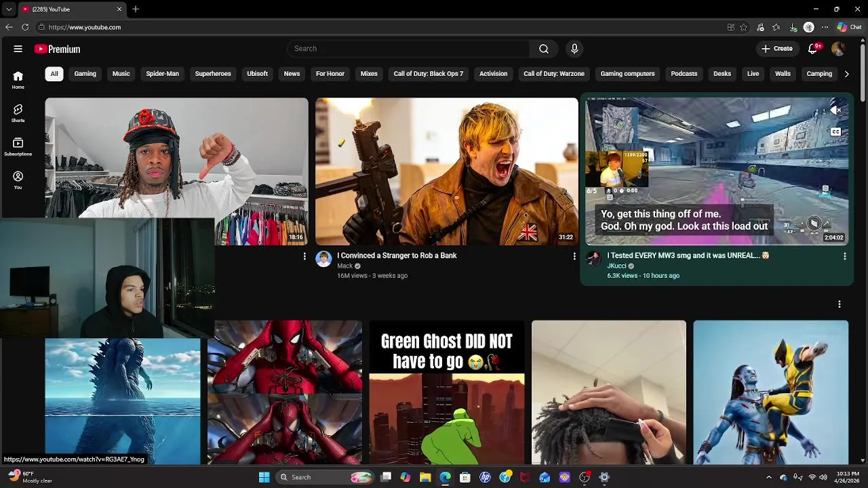Open the Wolverine versus Avatar short thumbnail
This screenshot has height=488, width=868.
[x=771, y=392]
